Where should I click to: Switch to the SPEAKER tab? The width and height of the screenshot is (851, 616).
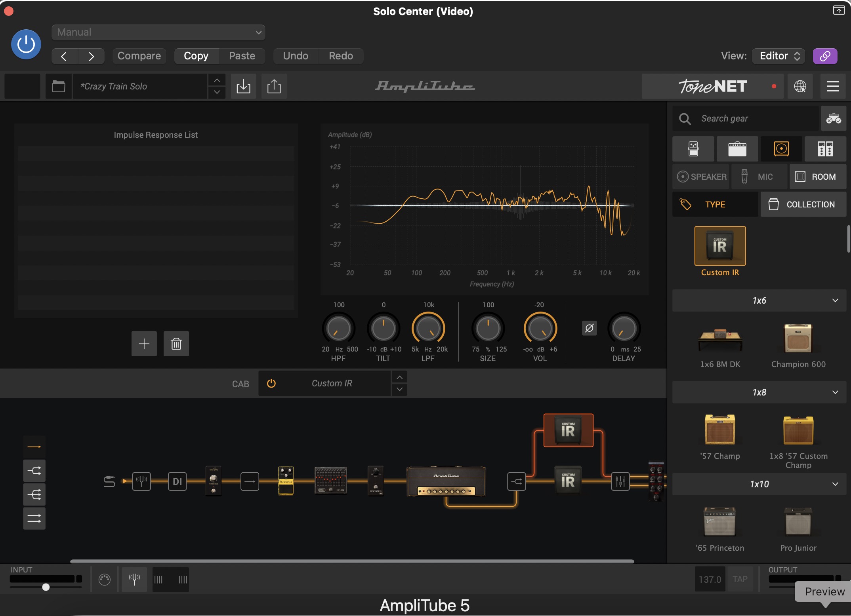701,177
